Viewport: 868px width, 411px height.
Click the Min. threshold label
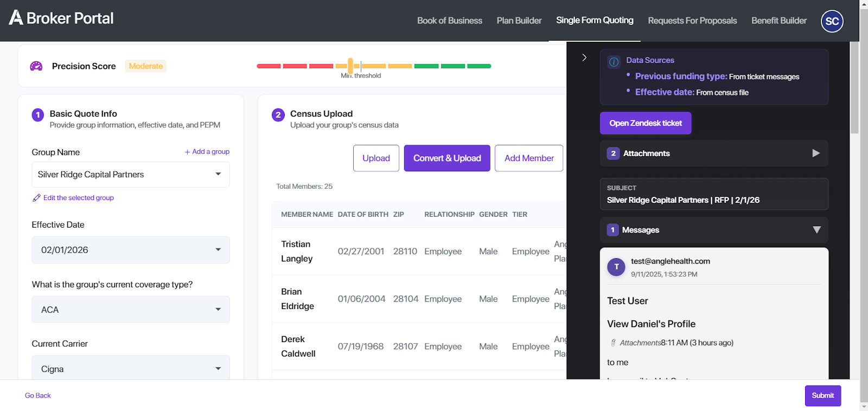(x=361, y=76)
